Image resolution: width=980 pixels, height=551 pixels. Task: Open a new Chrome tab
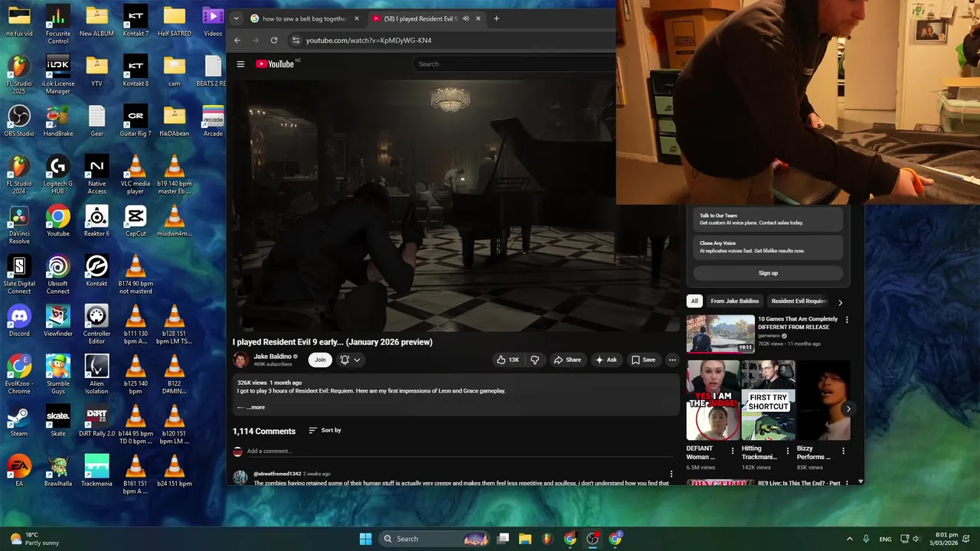click(x=496, y=18)
